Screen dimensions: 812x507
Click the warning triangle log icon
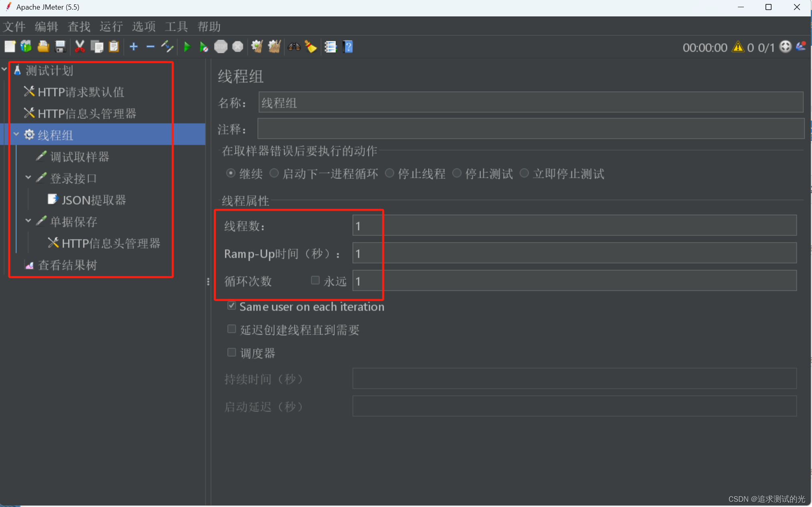(x=738, y=47)
